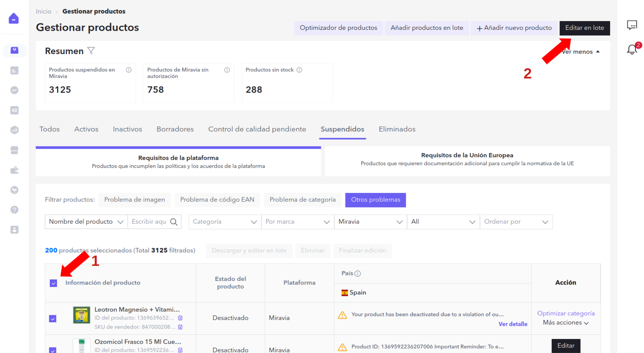This screenshot has width=644, height=353.
Task: Open the notifications bell icon
Action: click(632, 49)
